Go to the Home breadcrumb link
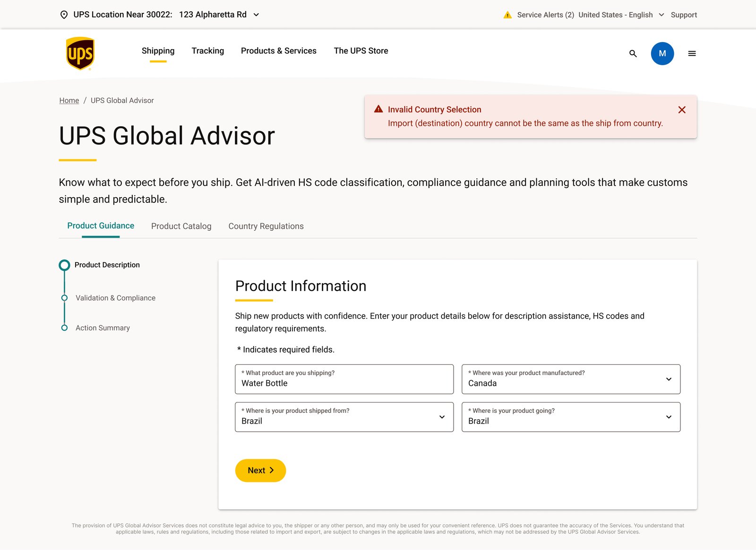The width and height of the screenshot is (756, 550). point(69,100)
